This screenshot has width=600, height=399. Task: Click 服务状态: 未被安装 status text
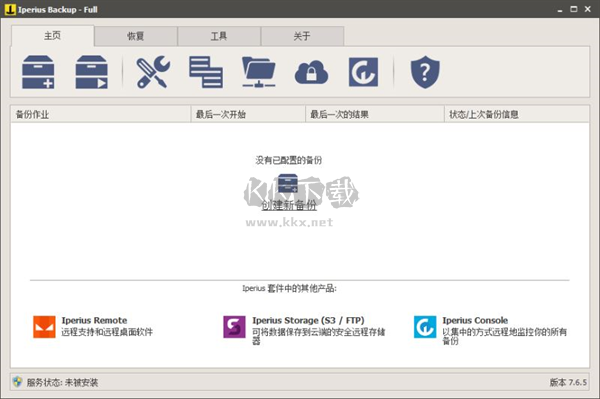(62, 382)
